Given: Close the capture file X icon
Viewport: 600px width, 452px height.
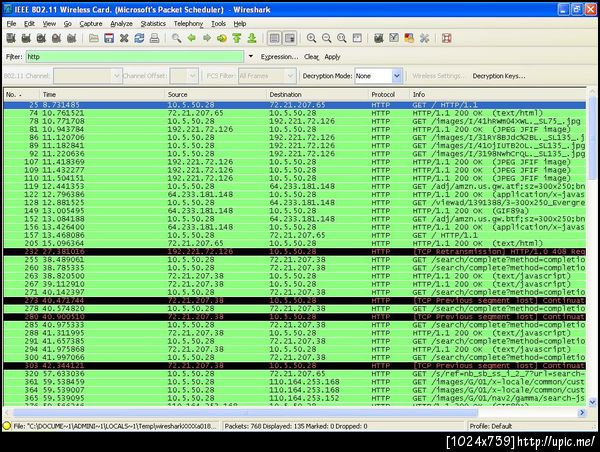Looking at the screenshot, I should (x=124, y=38).
